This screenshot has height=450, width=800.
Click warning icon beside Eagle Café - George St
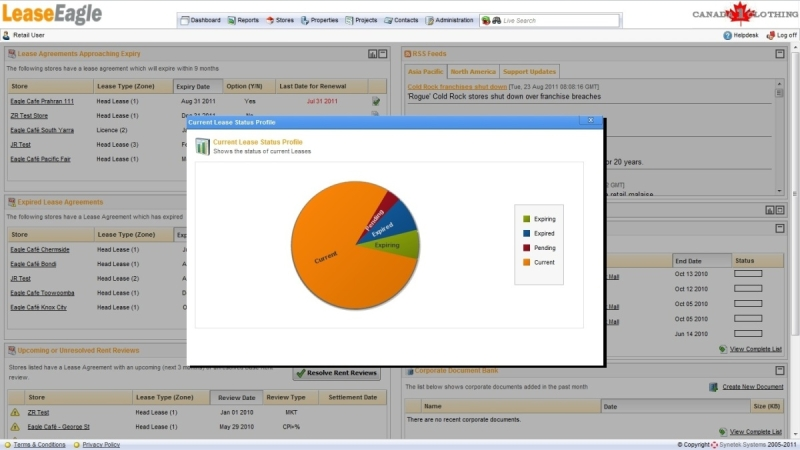click(x=15, y=427)
